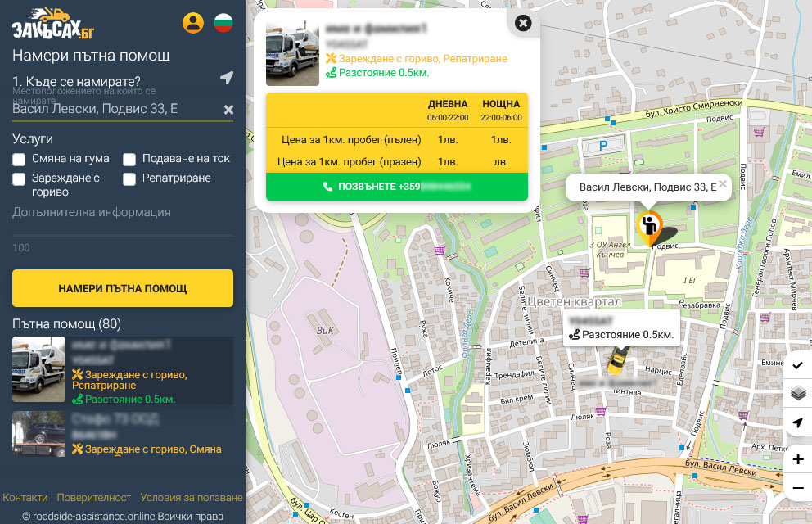Open the Контакти footer link
This screenshot has height=524, width=812.
(x=25, y=498)
